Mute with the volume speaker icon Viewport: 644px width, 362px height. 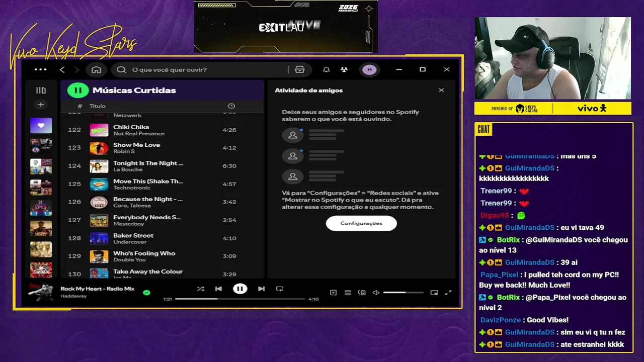point(376,293)
